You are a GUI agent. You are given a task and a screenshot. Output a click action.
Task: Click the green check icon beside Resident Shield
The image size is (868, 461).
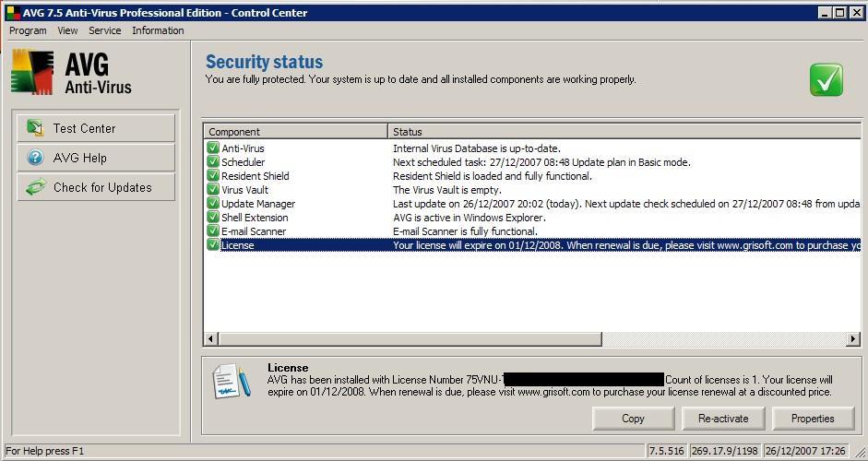click(213, 175)
